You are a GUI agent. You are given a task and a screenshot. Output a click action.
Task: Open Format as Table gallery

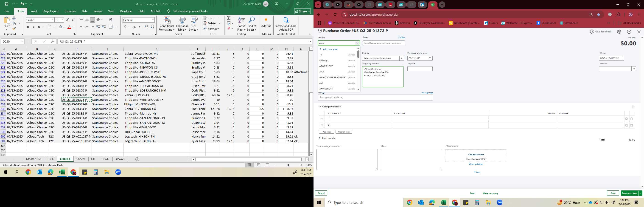[x=182, y=24]
